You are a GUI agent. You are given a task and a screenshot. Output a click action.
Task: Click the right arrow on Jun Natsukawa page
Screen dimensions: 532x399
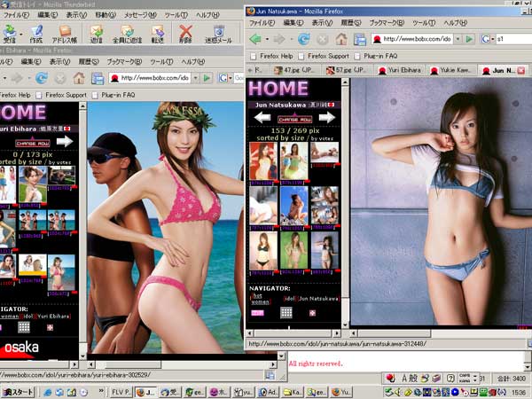(327, 117)
